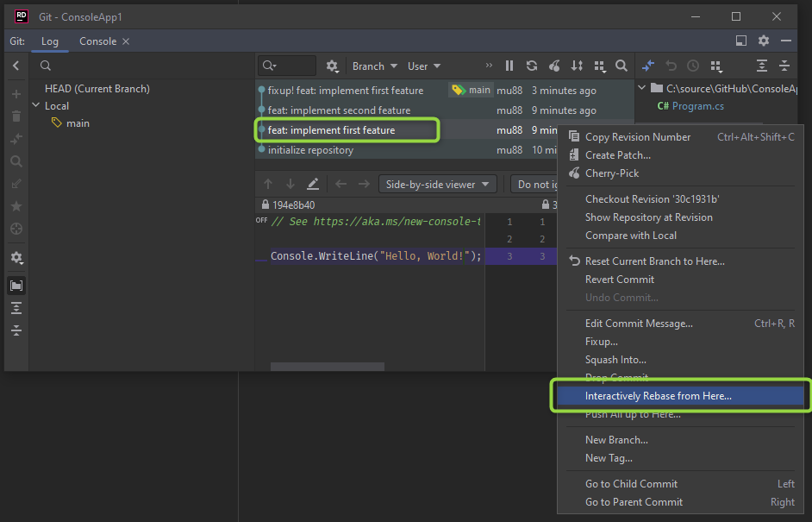Toggle the diff editor OFF indicator
The width and height of the screenshot is (812, 522).
tap(261, 221)
